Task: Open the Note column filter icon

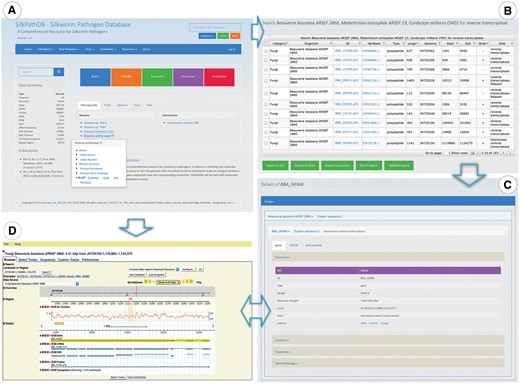Action: click(511, 44)
